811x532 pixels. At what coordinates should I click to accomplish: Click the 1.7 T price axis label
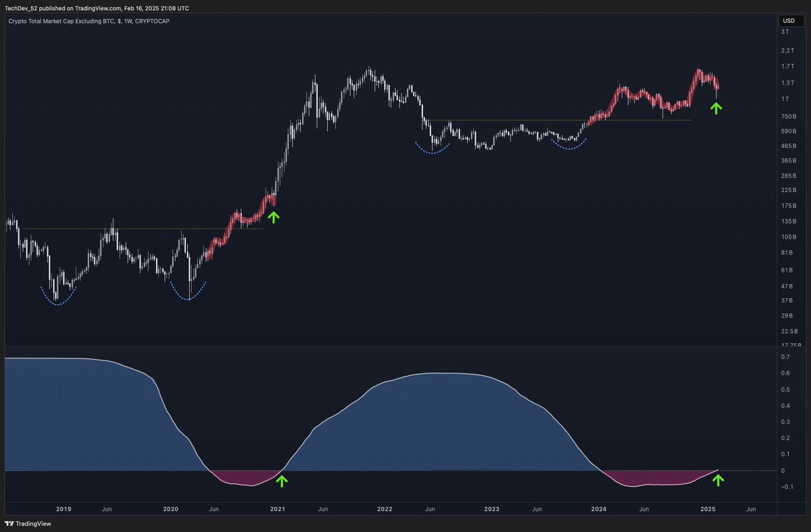pos(787,66)
